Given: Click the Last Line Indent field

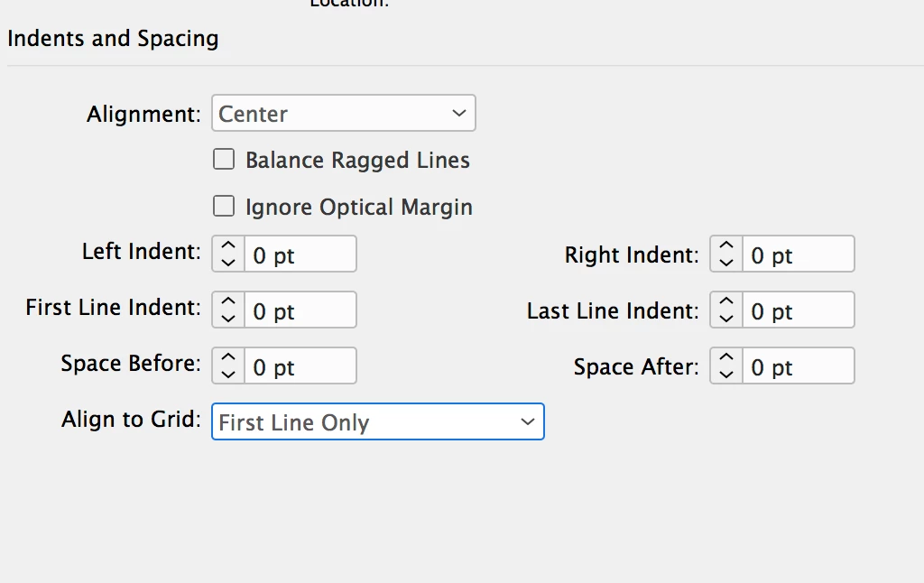Looking at the screenshot, I should click(x=798, y=311).
